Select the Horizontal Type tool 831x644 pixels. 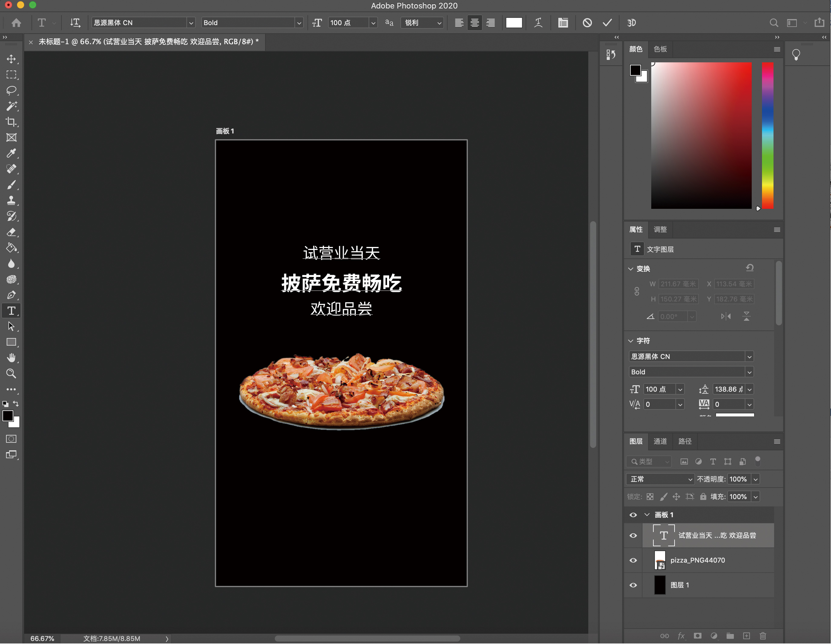click(11, 310)
